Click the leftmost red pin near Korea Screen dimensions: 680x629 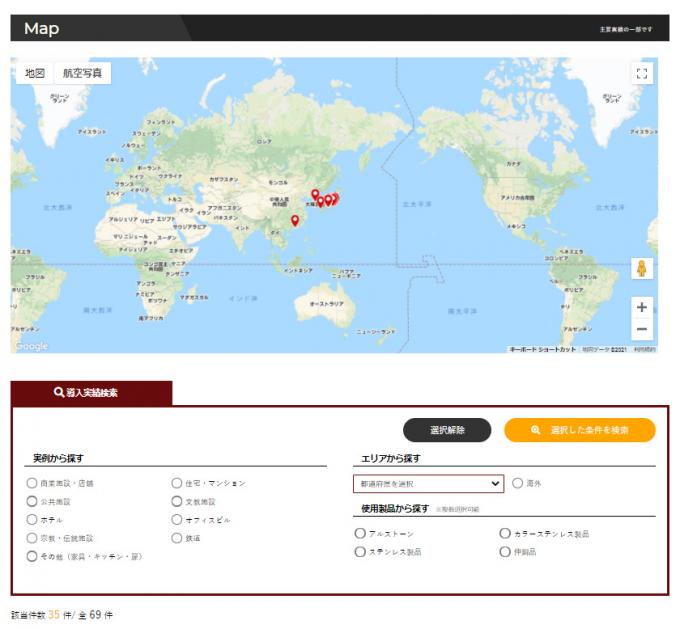(315, 195)
